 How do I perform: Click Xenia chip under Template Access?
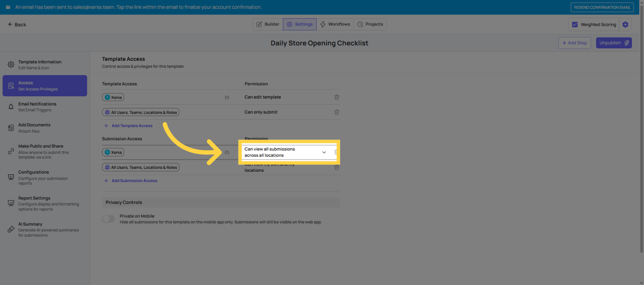[113, 97]
